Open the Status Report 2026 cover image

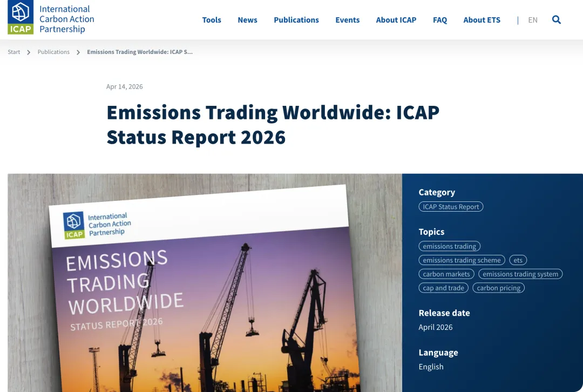pos(205,282)
